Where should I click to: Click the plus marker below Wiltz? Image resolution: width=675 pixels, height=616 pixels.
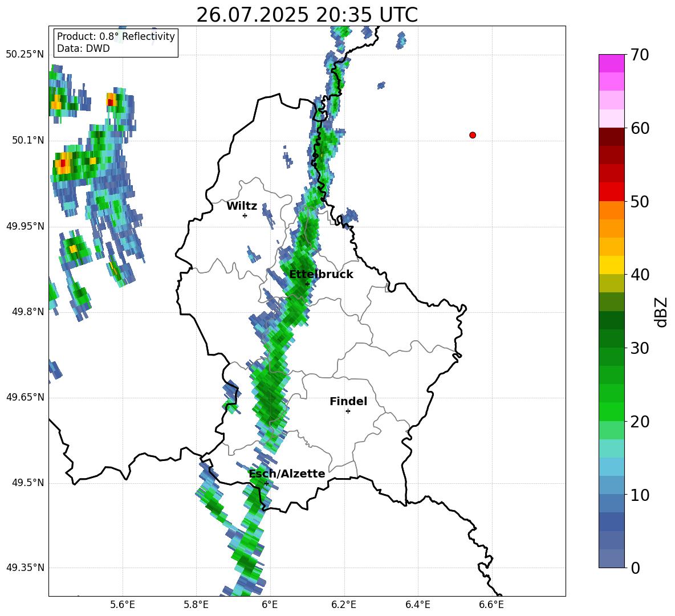point(245,215)
